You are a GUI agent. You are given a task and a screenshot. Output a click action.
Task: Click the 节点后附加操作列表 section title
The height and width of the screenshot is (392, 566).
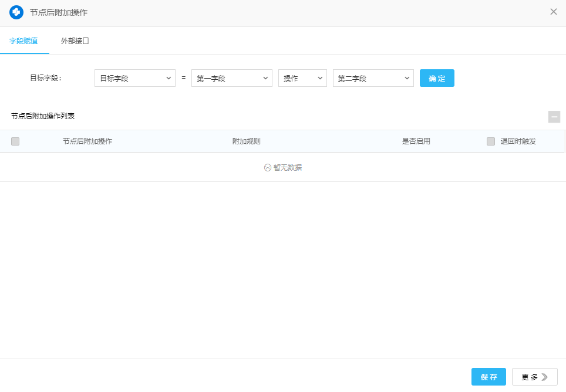[43, 116]
